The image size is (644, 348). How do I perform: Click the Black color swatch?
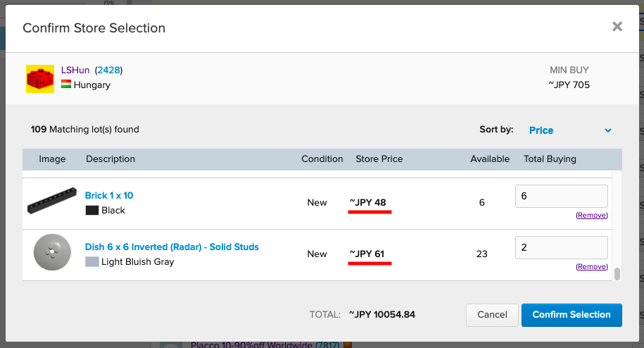point(92,211)
